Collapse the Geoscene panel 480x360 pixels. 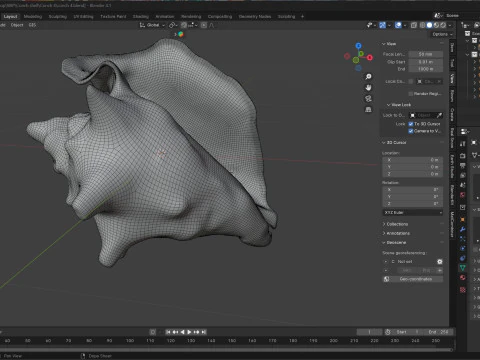(x=394, y=242)
